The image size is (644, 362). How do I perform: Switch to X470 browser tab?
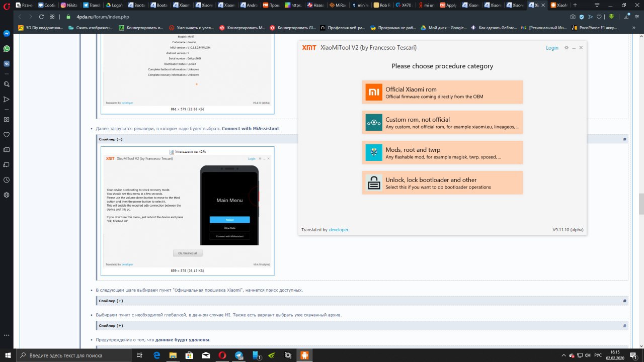click(405, 5)
